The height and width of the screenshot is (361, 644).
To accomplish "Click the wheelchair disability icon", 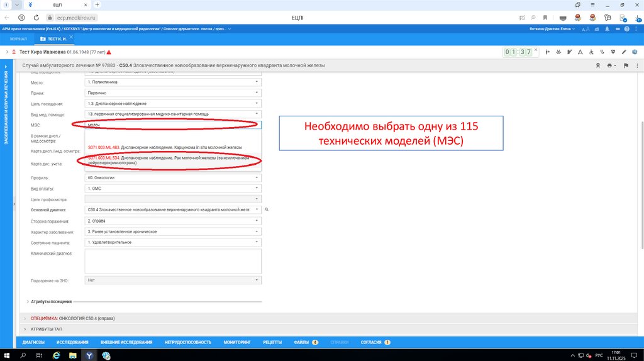I will [x=591, y=52].
